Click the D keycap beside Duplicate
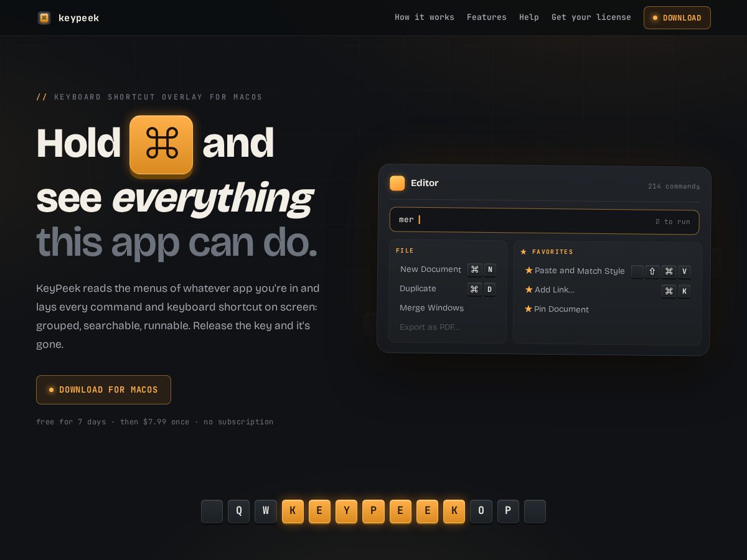Screen dimensions: 747x560 [x=490, y=289]
